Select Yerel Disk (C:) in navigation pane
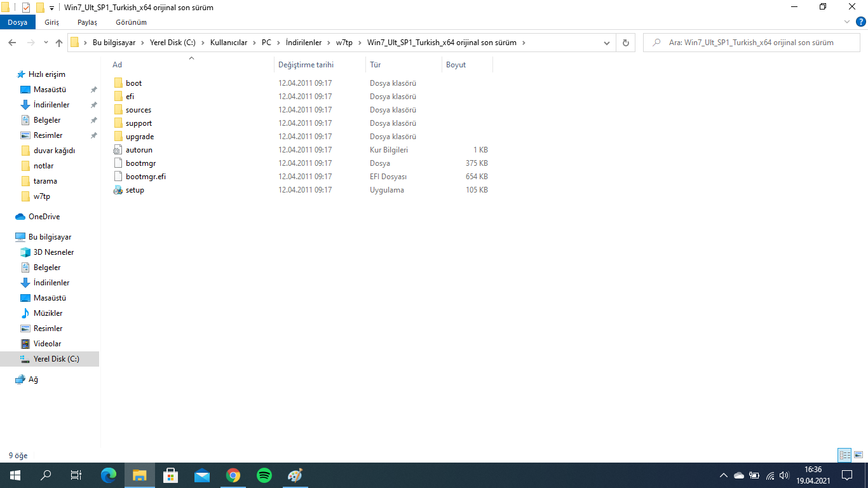The width and height of the screenshot is (868, 488). (50, 359)
